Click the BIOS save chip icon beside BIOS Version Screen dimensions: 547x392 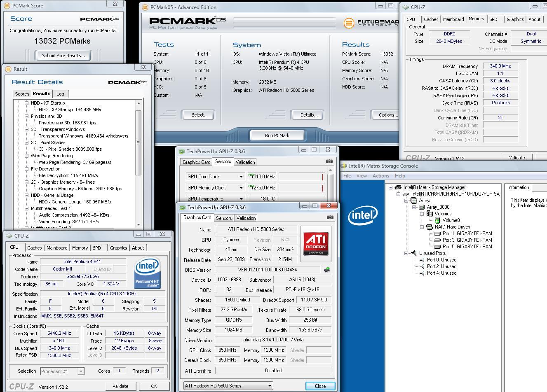(x=327, y=270)
